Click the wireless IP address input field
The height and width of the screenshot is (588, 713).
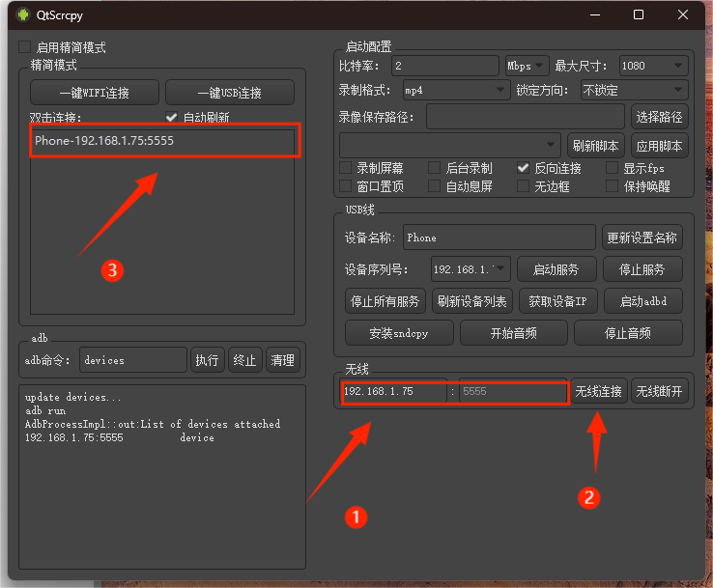394,392
